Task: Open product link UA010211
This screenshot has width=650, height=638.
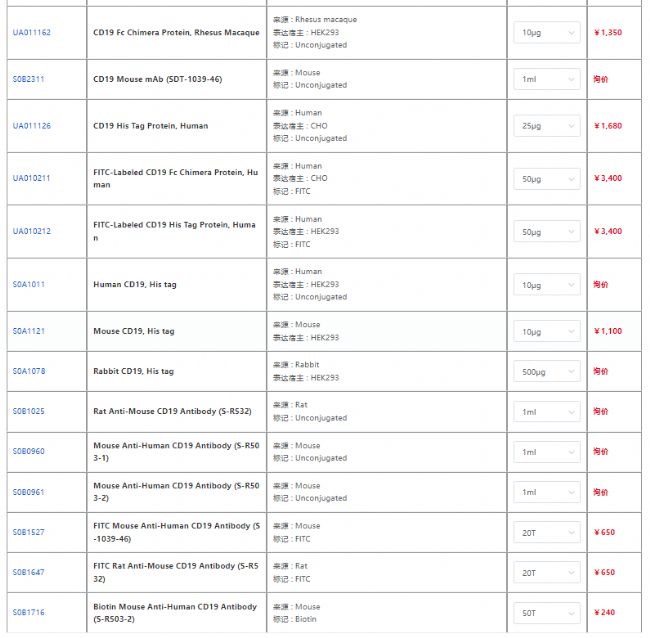Action: point(31,178)
